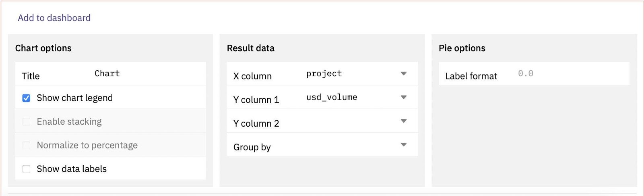Enable the Show data labels checkbox
Image resolution: width=644 pixels, height=196 pixels.
pos(26,169)
